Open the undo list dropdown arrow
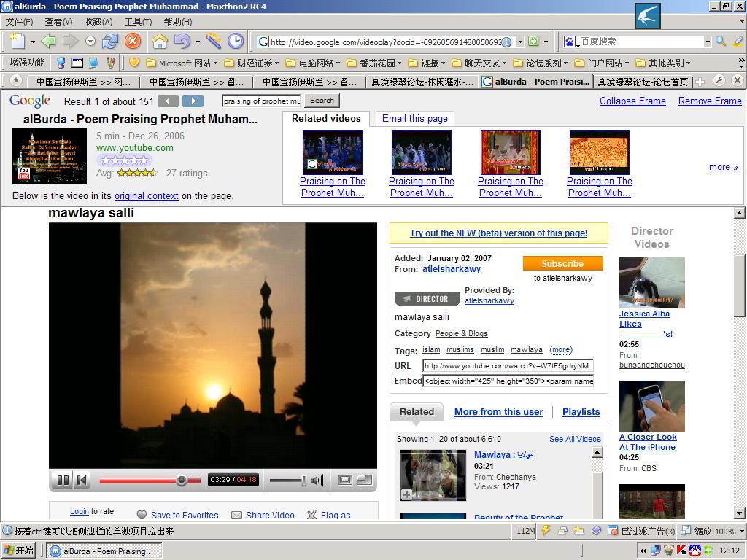747x560 pixels. click(x=198, y=42)
